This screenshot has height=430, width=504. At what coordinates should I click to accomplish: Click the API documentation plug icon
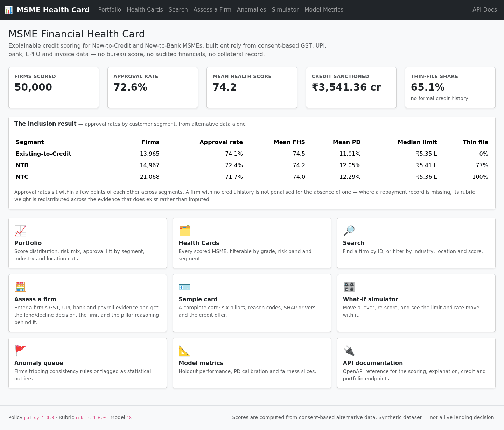[x=349, y=351]
